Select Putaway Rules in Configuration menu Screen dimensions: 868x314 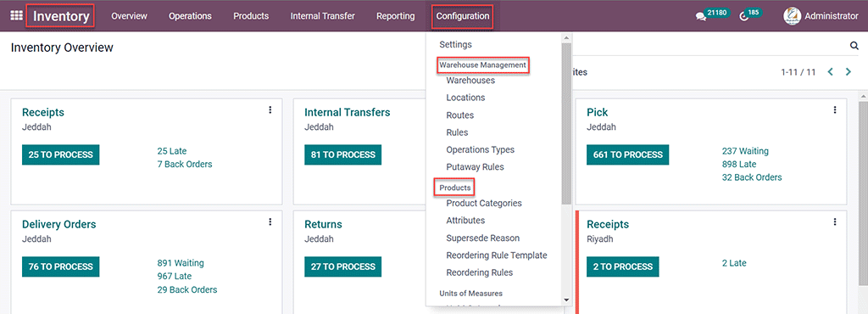[475, 166]
